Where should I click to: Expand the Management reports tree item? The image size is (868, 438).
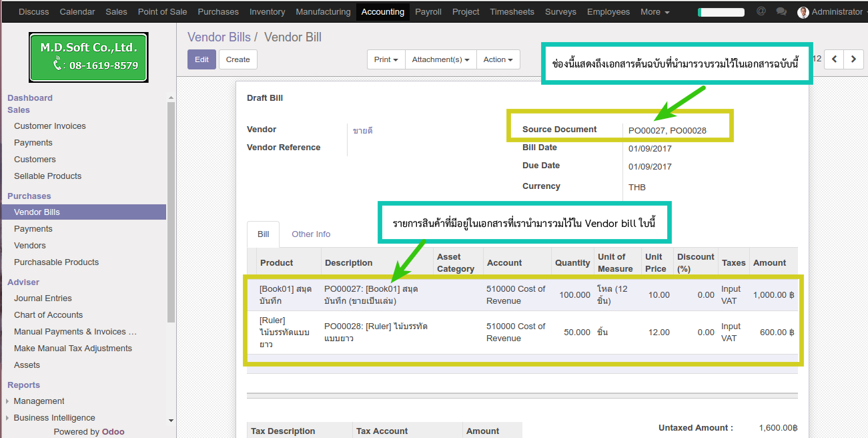pyautogui.click(x=39, y=401)
